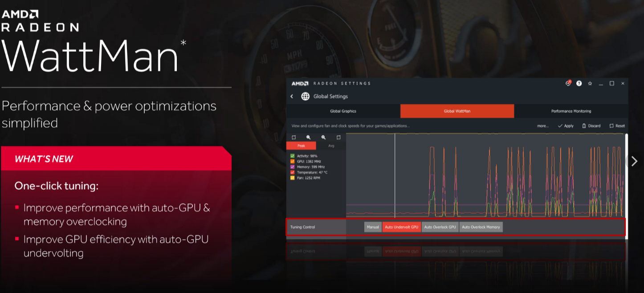
Task: Click the zoom out magnifier icon
Action: (308, 138)
